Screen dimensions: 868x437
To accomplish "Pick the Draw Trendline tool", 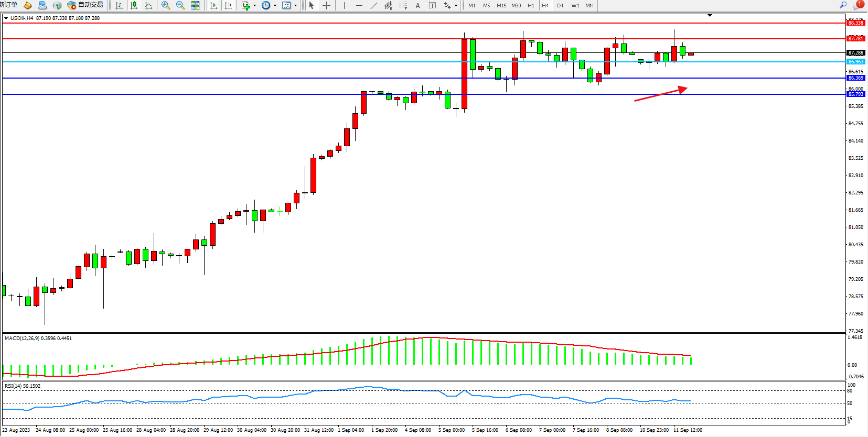I will 373,5.
